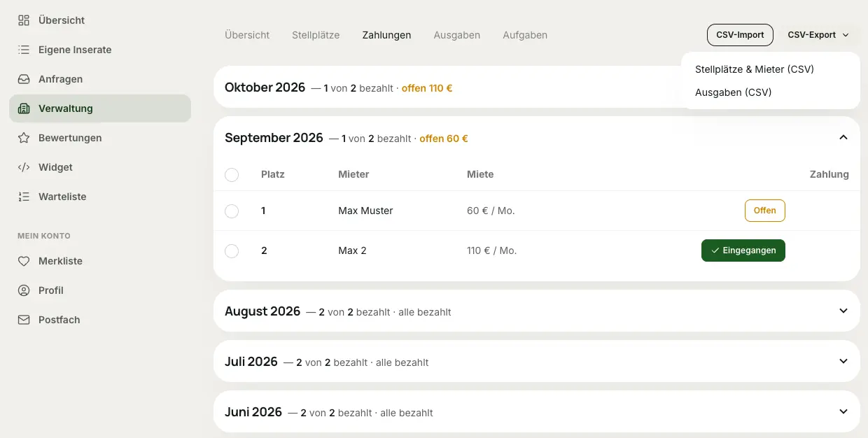The height and width of the screenshot is (438, 868).
Task: Click the CSV-Import button
Action: [740, 35]
